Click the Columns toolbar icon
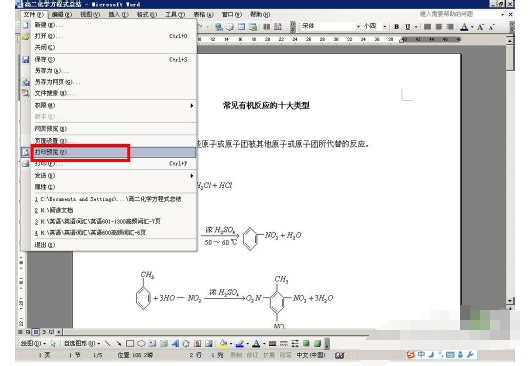 (267, 27)
